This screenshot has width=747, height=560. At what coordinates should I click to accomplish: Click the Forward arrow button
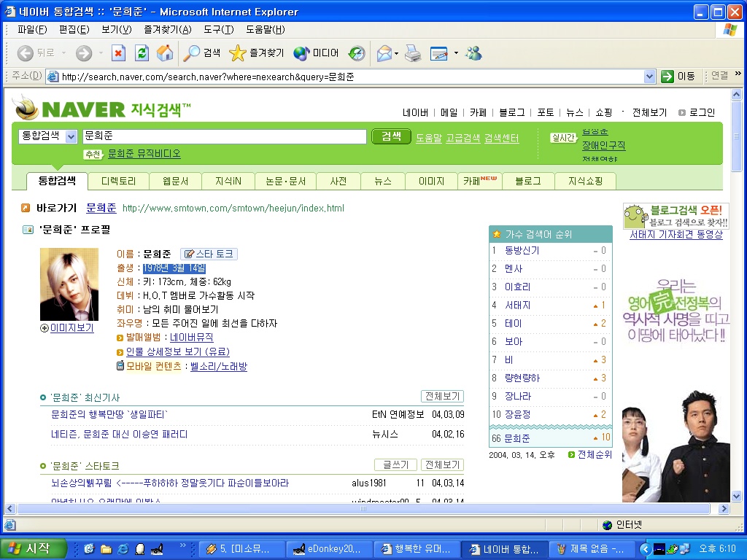[x=84, y=52]
